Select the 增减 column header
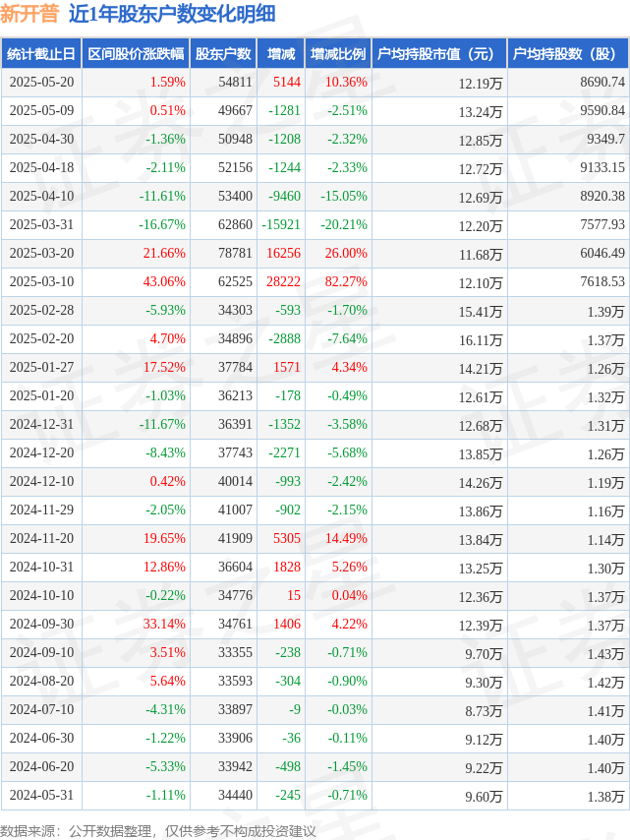This screenshot has width=630, height=840. tap(281, 53)
